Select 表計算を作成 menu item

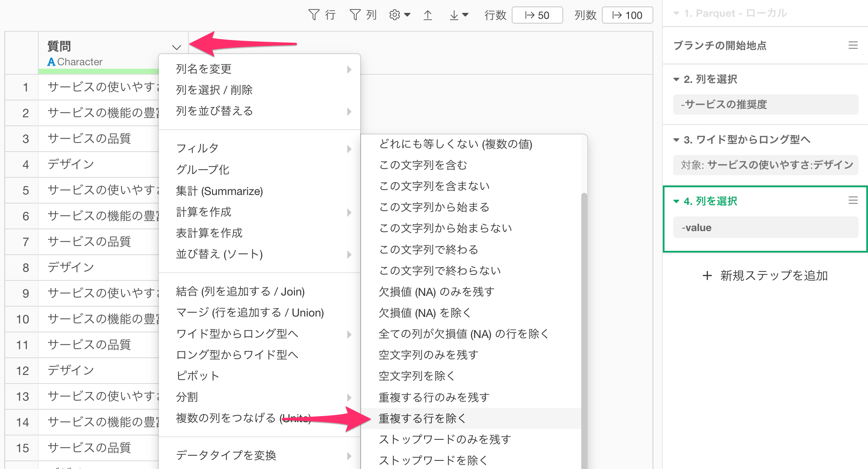click(x=259, y=233)
